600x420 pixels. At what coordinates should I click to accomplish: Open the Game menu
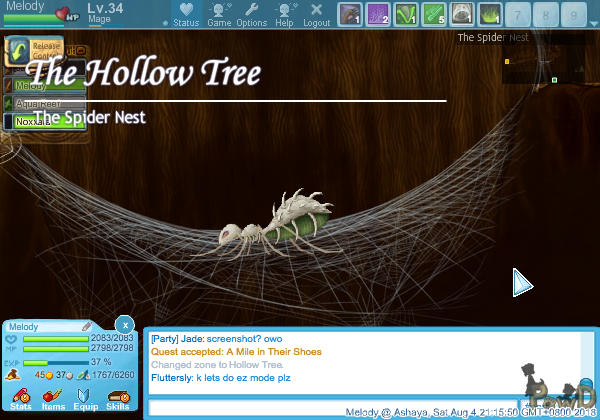[220, 14]
